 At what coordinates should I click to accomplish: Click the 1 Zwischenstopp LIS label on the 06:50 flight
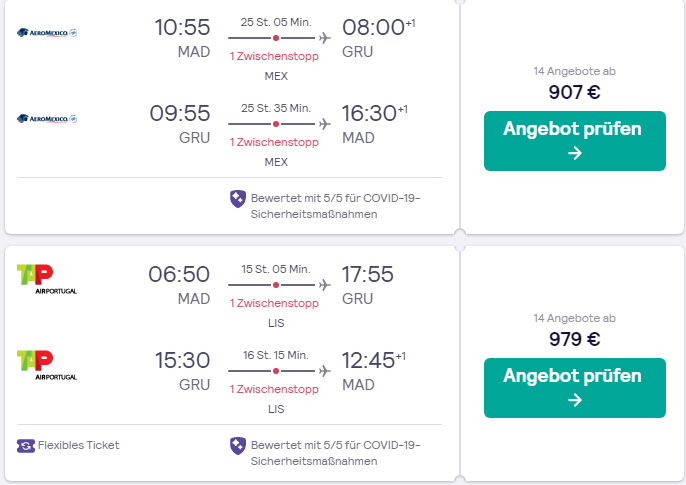pos(275,313)
